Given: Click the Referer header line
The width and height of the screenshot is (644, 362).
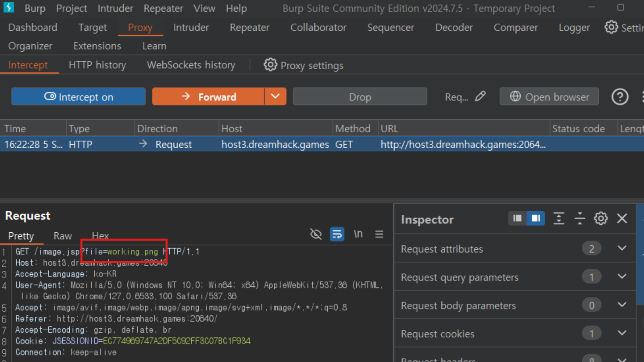Looking at the screenshot, I should coord(116,319).
